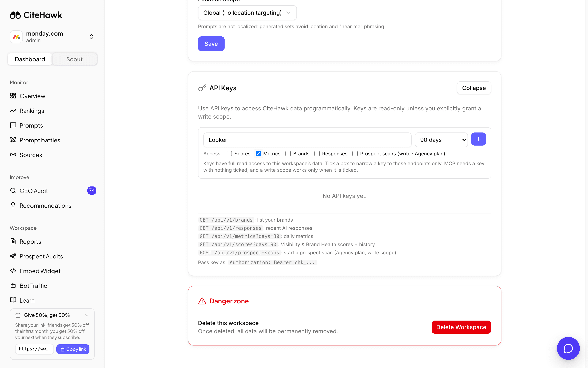Click the Rankings trend icon
The height and width of the screenshot is (368, 588).
point(13,110)
